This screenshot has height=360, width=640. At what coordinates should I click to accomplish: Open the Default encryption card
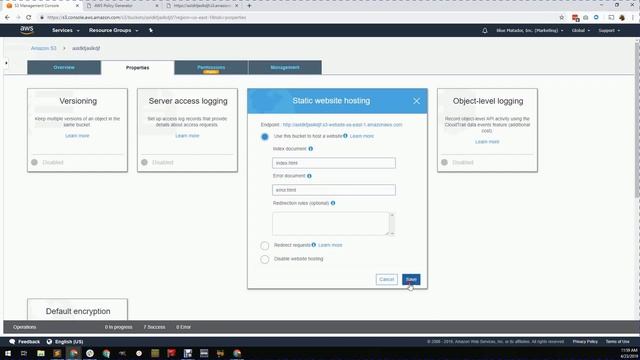pyautogui.click(x=78, y=310)
